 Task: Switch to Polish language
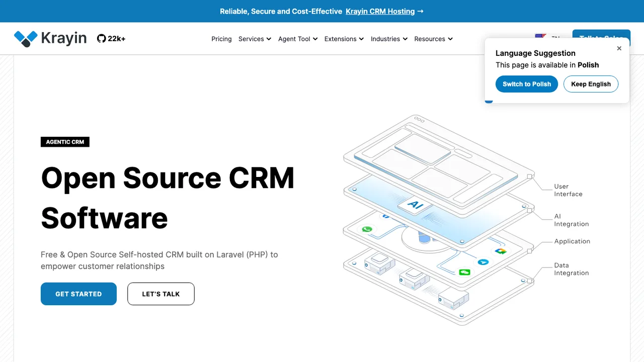coord(527,84)
